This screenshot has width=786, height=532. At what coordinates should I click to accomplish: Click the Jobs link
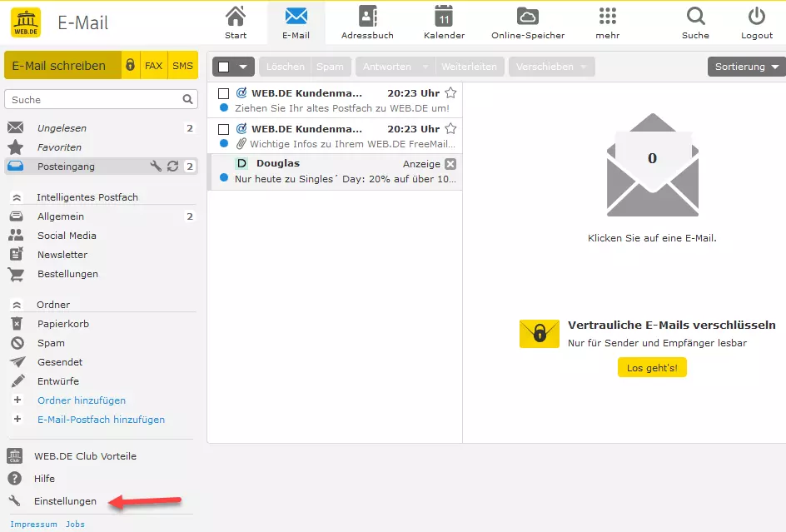(x=75, y=524)
